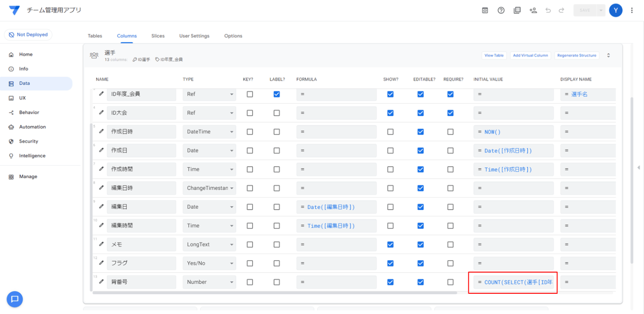644x314 pixels.
Task: Edit the ID年度_会員 column pencil icon
Action: click(101, 93)
